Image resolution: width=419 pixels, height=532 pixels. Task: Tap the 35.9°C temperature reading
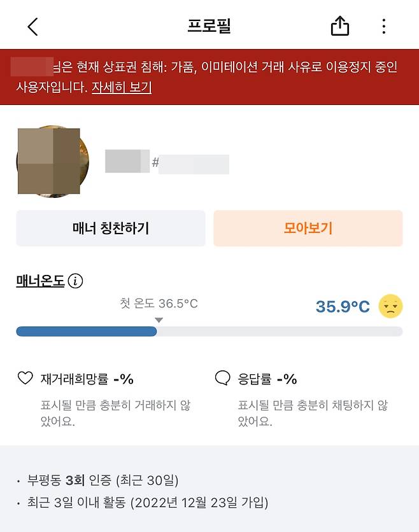coord(342,306)
